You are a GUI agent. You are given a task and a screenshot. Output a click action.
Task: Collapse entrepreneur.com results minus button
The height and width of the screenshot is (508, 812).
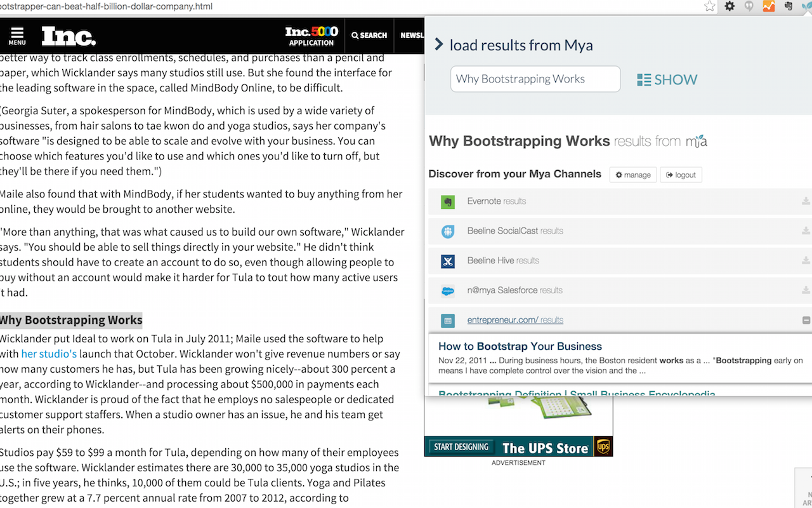coord(806,321)
